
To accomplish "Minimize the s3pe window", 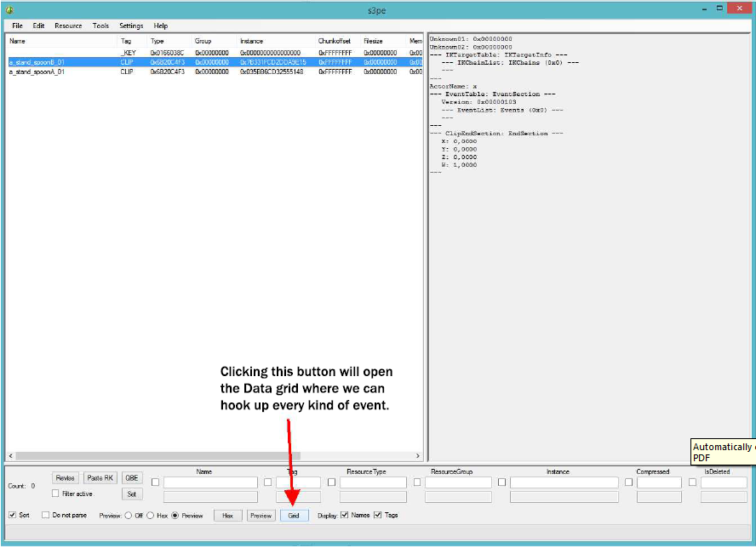I will pos(704,9).
